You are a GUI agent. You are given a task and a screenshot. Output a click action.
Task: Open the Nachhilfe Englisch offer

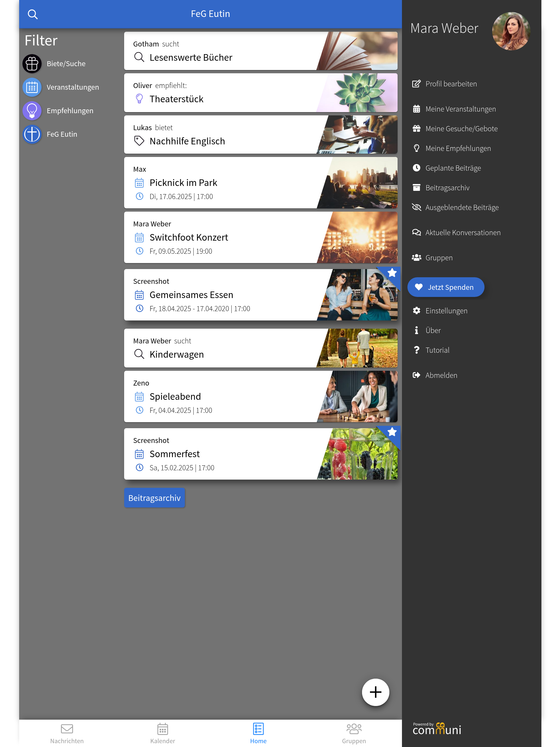tap(260, 135)
